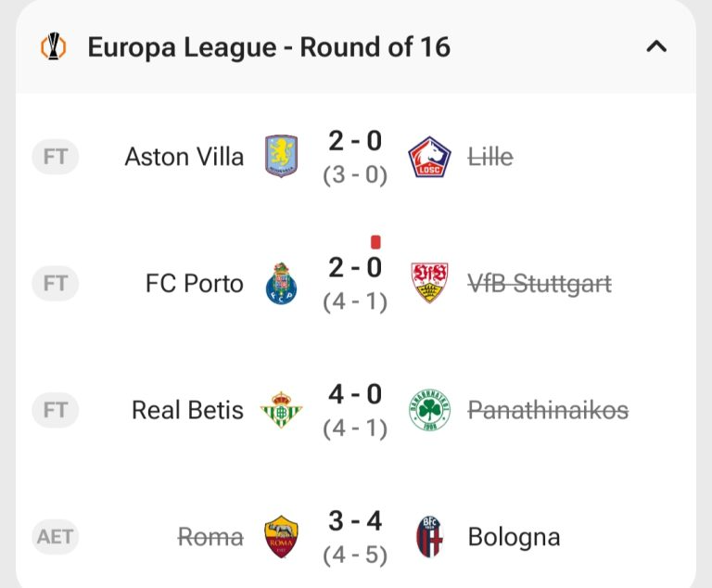Open the Aston Villa 2 - 0 score
Screen dimensions: 712x588
(355, 141)
